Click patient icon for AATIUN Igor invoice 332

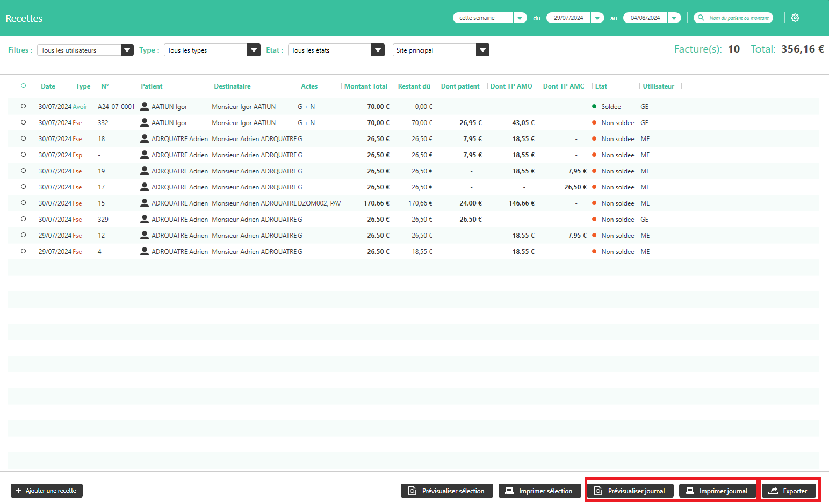tap(144, 122)
